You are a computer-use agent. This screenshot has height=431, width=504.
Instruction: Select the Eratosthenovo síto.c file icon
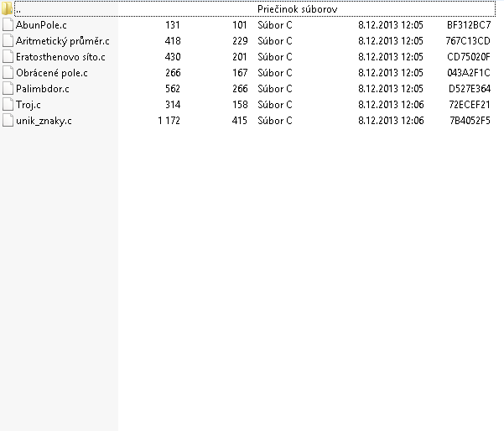click(8, 57)
